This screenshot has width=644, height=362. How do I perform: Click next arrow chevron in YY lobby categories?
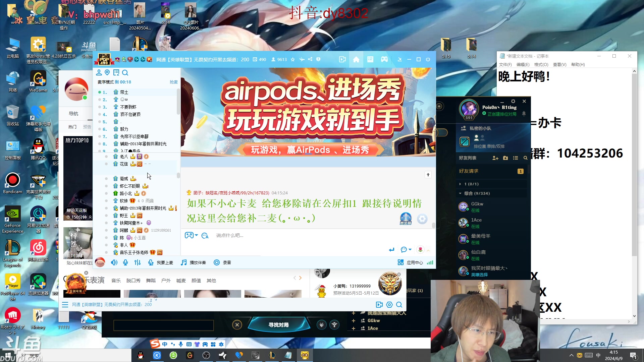coord(300,278)
